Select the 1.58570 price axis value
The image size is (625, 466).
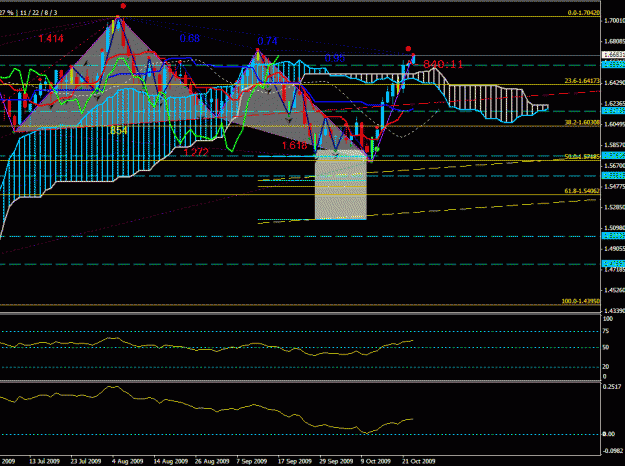614,145
